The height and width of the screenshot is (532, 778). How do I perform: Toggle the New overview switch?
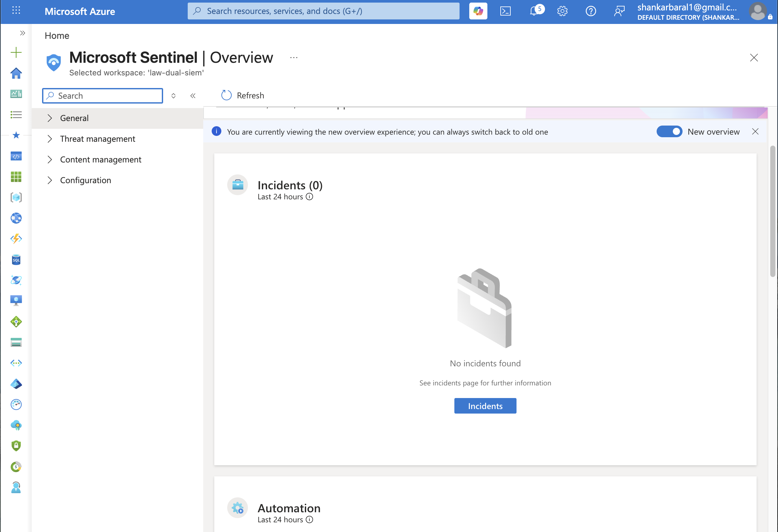(669, 132)
